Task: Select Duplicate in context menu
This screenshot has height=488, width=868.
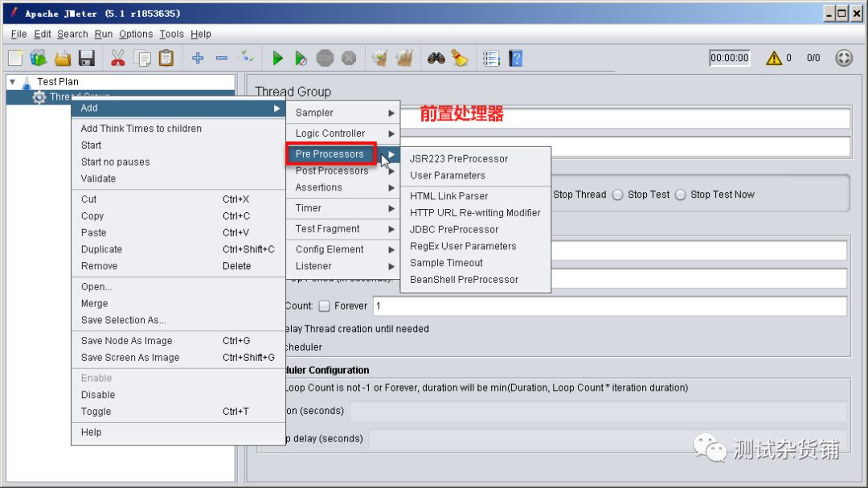Action: 178,249
